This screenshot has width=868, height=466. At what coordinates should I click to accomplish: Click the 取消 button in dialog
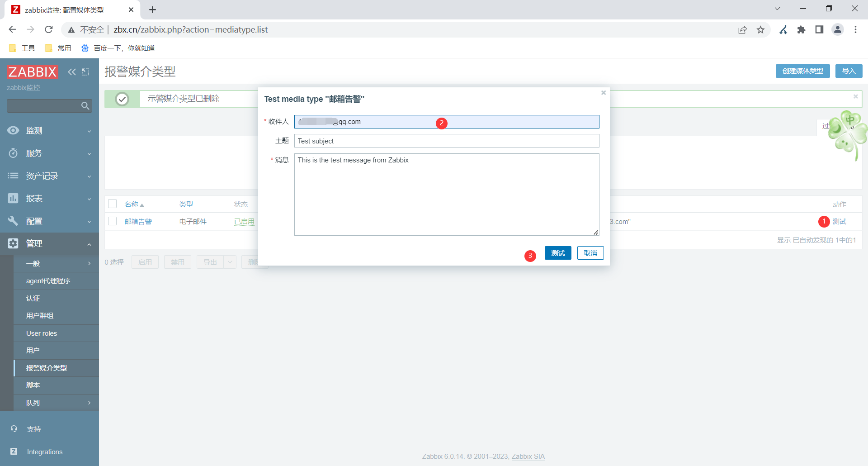pyautogui.click(x=590, y=253)
